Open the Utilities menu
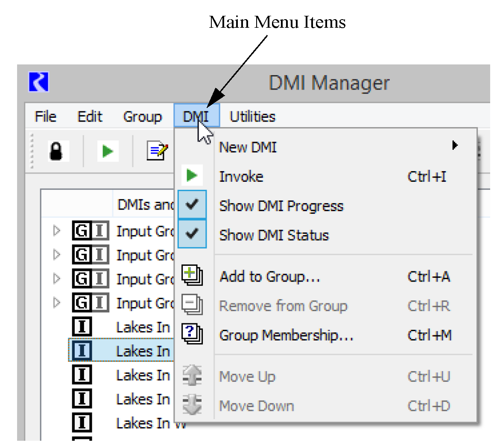This screenshot has height=448, width=494. pyautogui.click(x=252, y=116)
